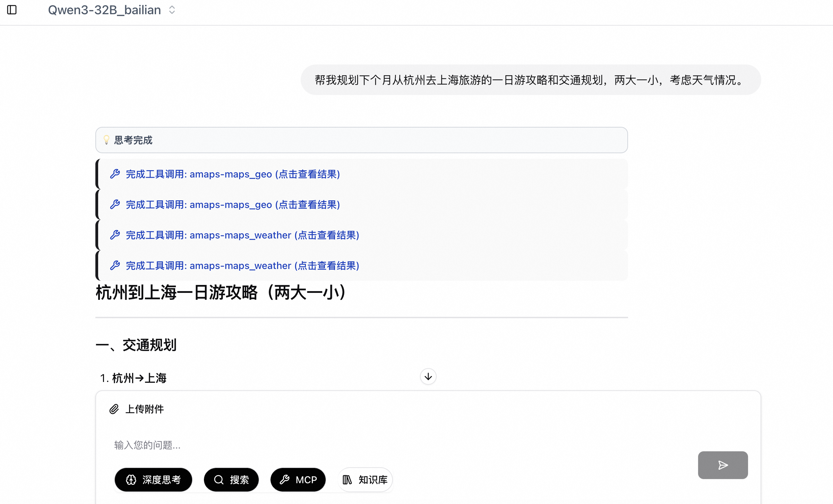This screenshot has height=504, width=833.
Task: Click the 上传附件 upload attachment button
Action: (137, 409)
